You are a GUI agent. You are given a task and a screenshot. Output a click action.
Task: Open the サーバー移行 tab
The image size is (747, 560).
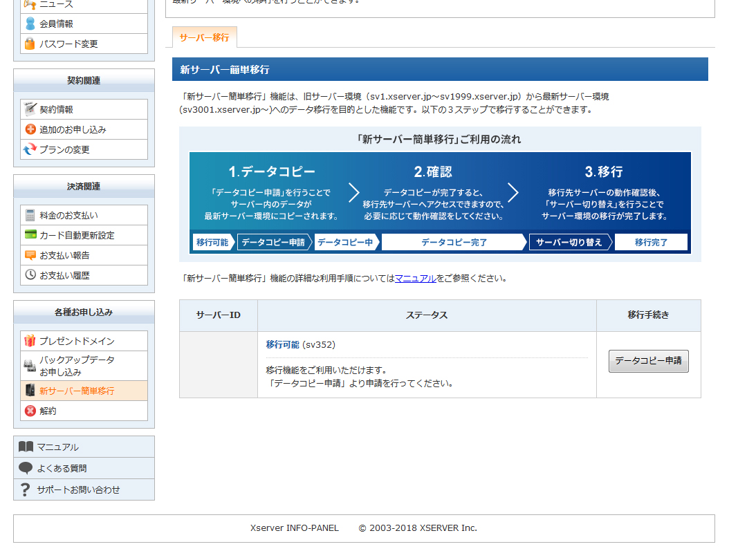click(x=204, y=37)
